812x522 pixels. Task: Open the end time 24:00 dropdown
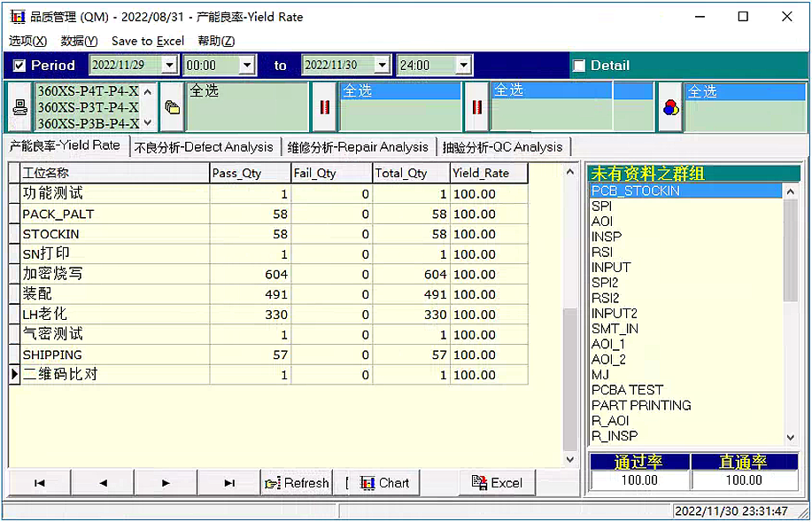click(462, 66)
